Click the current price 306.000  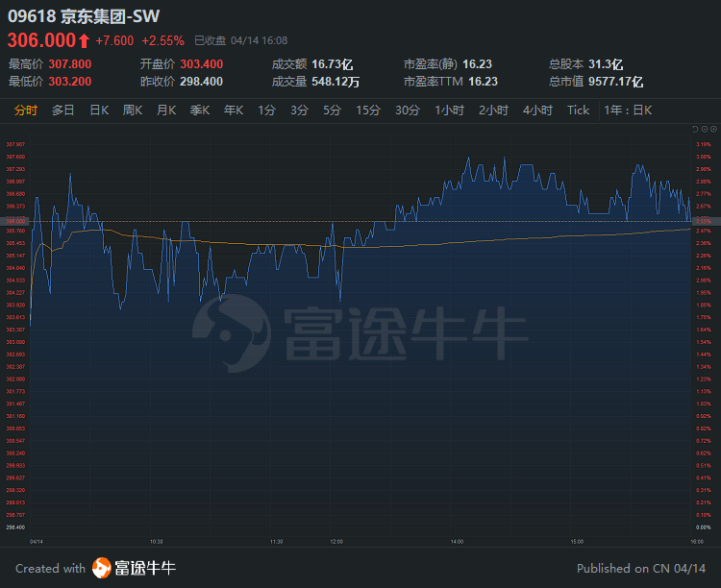42,40
